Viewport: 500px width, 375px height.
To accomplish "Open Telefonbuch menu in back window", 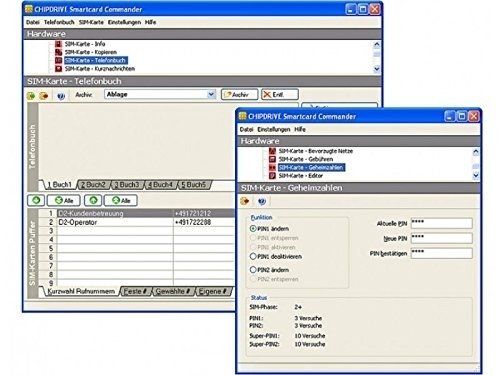I will 59,22.
